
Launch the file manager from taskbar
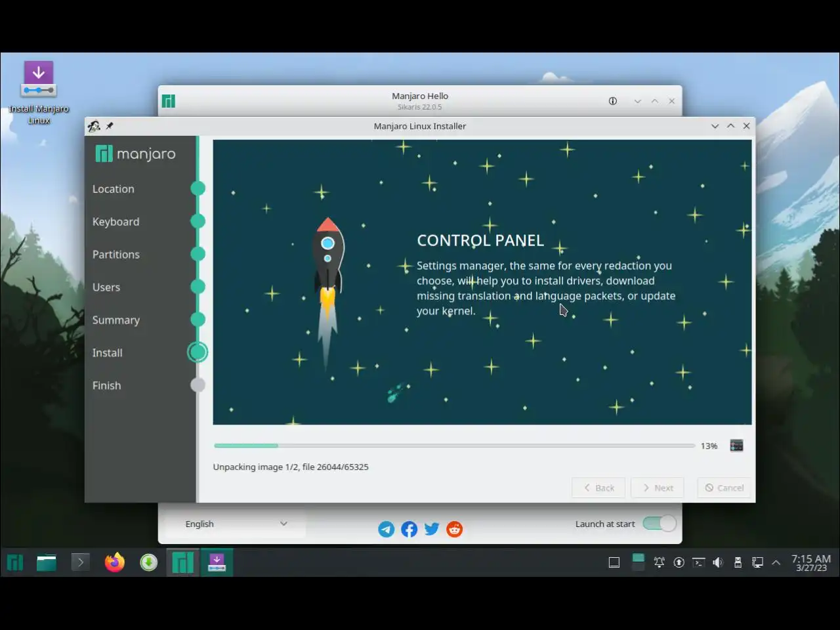[x=46, y=562]
